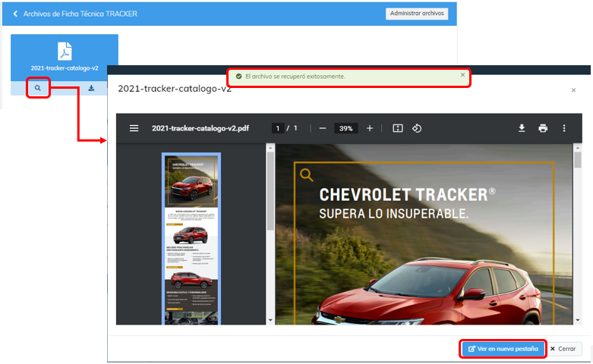
Task: Click the 39% zoom level field
Action: click(346, 128)
